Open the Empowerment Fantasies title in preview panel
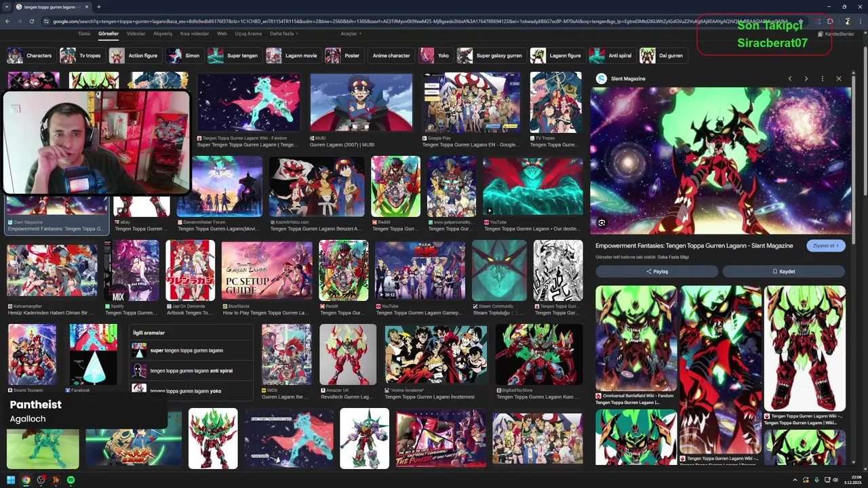868x488 pixels. pyautogui.click(x=694, y=246)
